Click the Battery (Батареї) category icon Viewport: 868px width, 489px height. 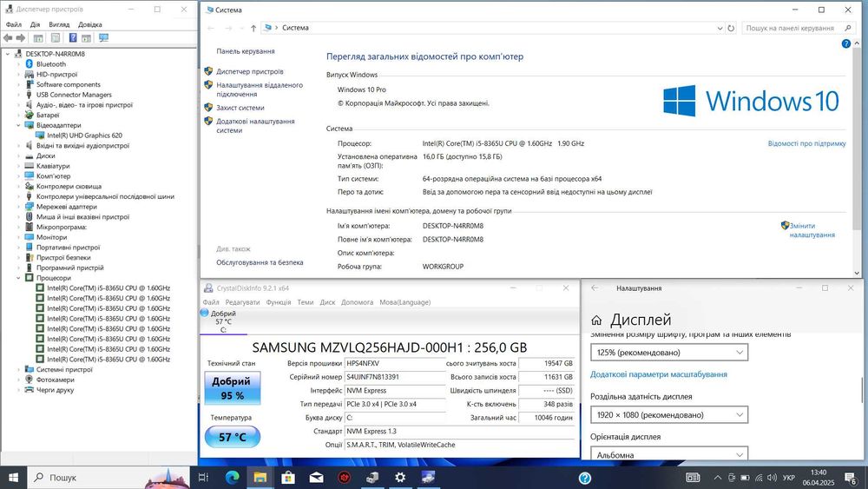(x=30, y=116)
